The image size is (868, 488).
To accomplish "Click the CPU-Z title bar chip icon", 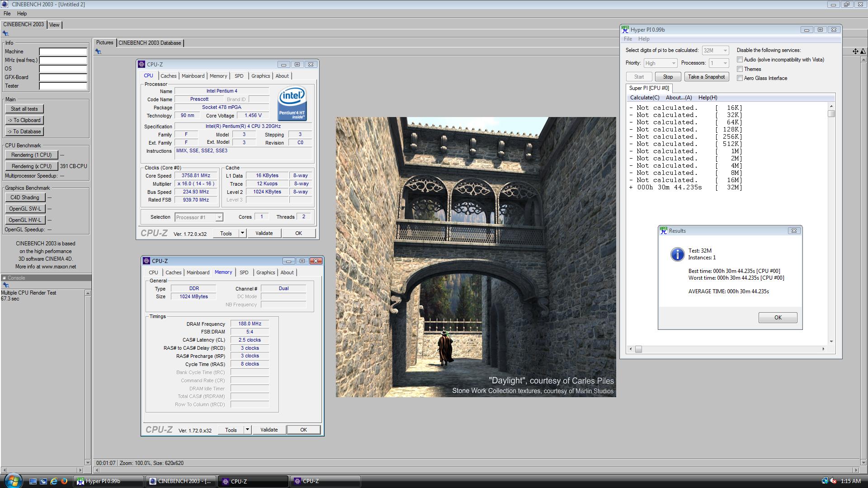I will pos(142,64).
